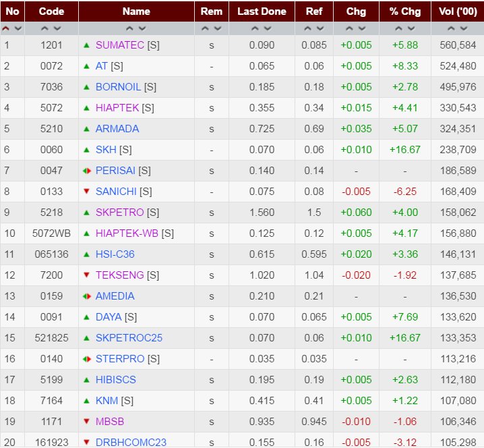Sort Vol ('00) column ascending arrow
Viewport: 484px width, 448px height.
451,29
